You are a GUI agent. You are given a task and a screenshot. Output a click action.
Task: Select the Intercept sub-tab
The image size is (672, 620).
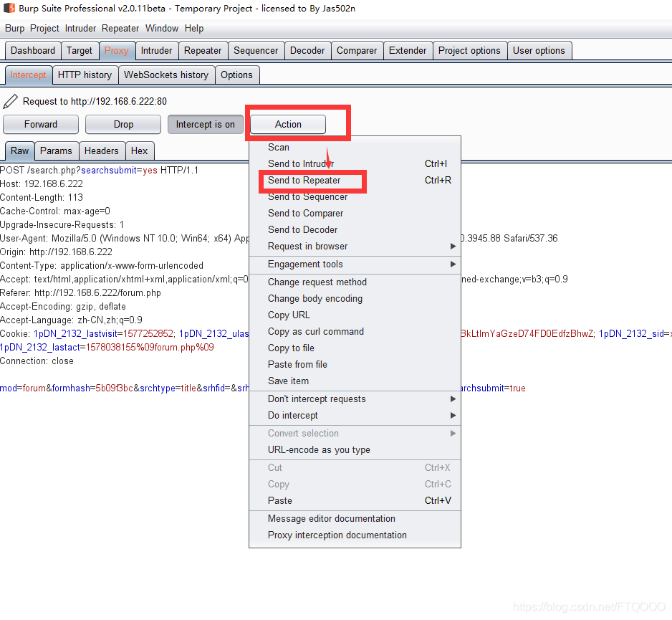(x=28, y=75)
